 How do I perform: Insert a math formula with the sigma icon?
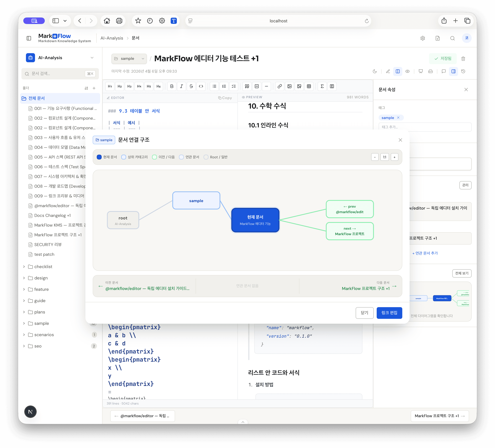[x=322, y=86]
